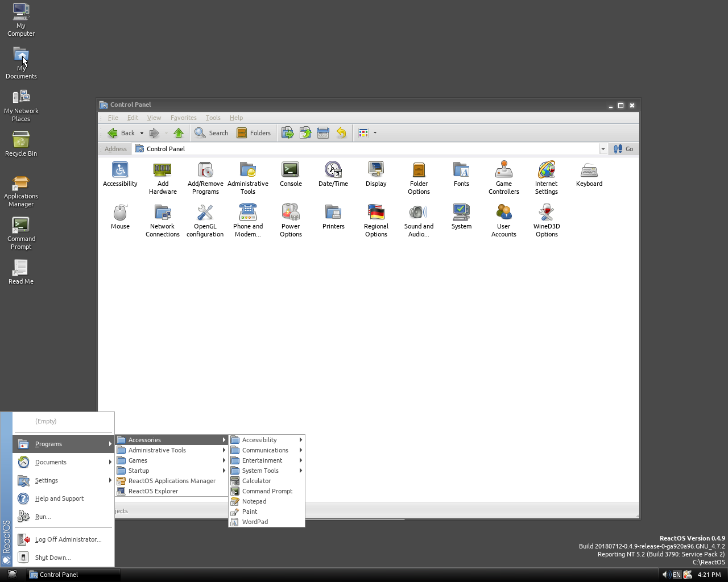
Task: Open the Folder Options applet
Action: tap(419, 178)
